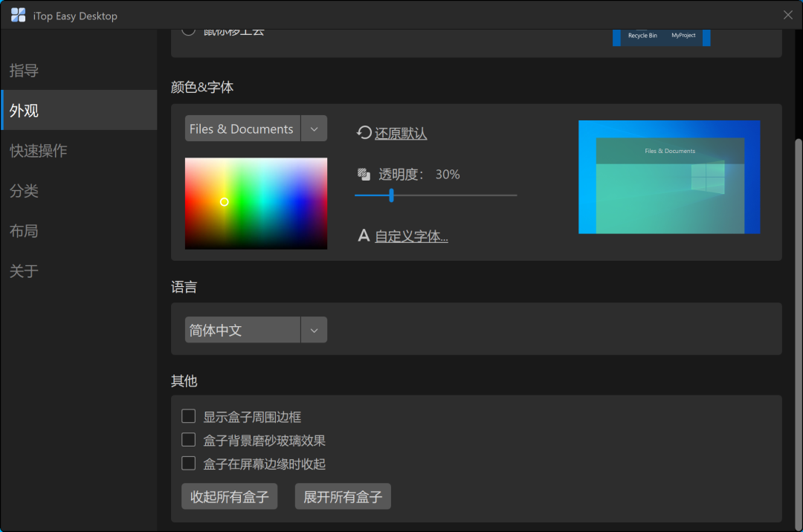Close the iTop Easy Desktop window

(787, 15)
